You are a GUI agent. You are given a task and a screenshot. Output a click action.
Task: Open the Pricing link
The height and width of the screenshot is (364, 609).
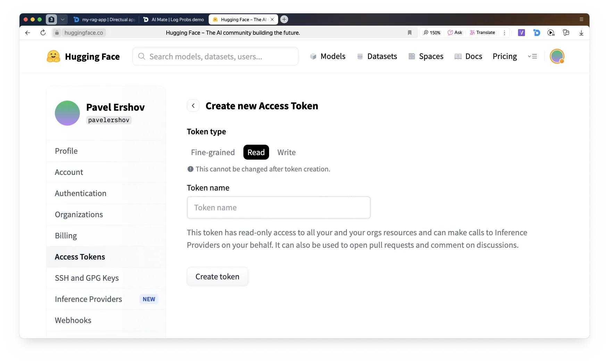504,56
